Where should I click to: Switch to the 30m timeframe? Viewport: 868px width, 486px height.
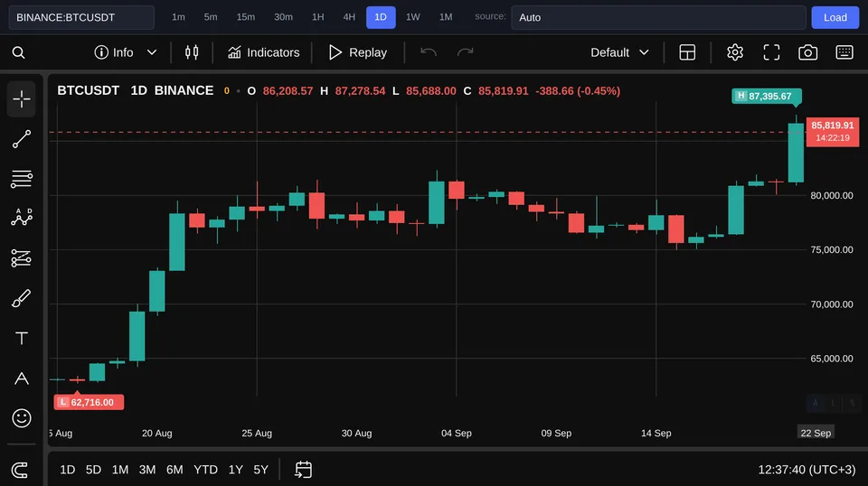click(283, 17)
